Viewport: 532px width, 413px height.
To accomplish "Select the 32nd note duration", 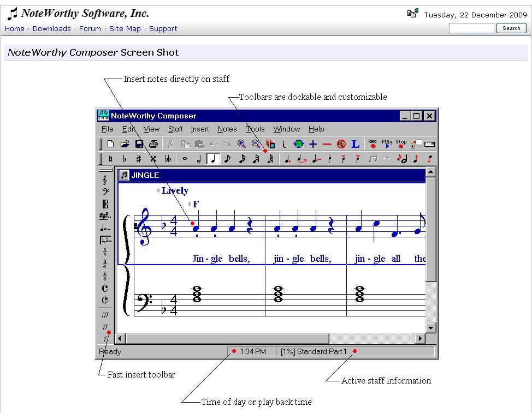I will point(256,159).
